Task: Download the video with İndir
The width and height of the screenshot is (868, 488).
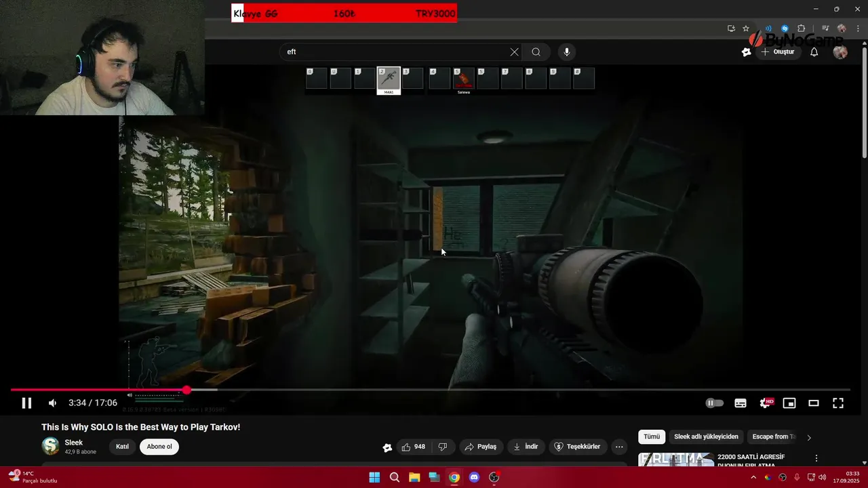Action: (x=526, y=447)
